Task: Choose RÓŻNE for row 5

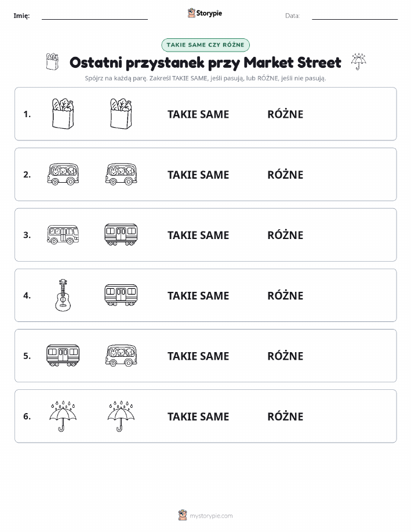Action: point(285,355)
